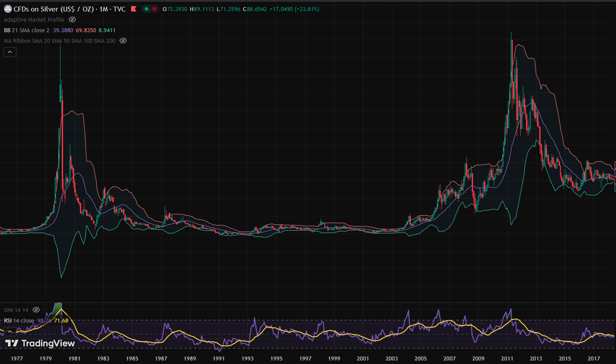Viewport: 616px width, 364px height.
Task: Click the 2017 label on time axis
Action: pos(594,358)
